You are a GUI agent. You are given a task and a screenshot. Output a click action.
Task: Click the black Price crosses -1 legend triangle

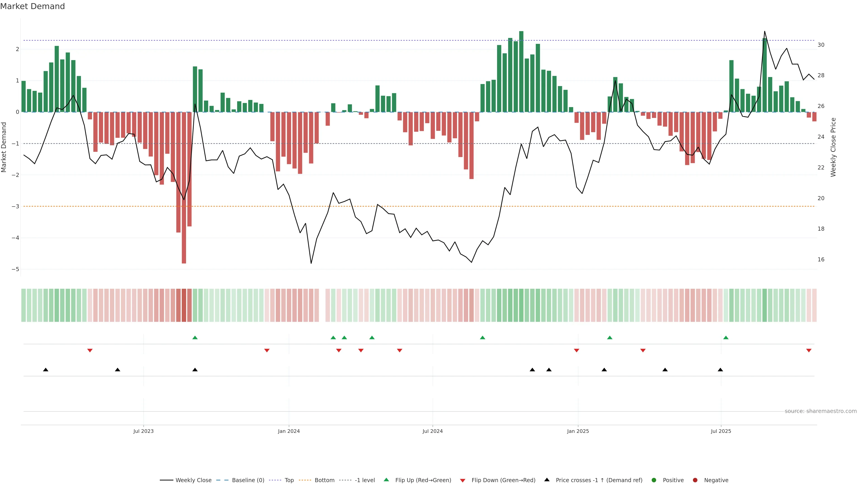[x=547, y=480]
